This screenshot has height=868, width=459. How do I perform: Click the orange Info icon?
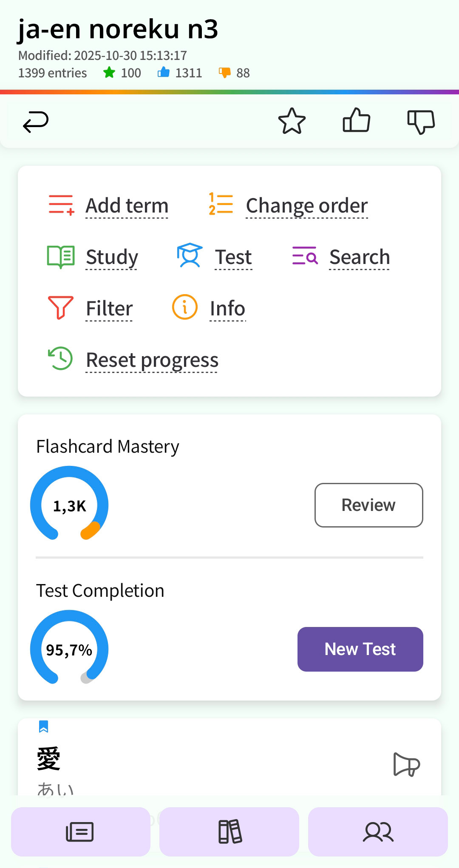tap(184, 307)
